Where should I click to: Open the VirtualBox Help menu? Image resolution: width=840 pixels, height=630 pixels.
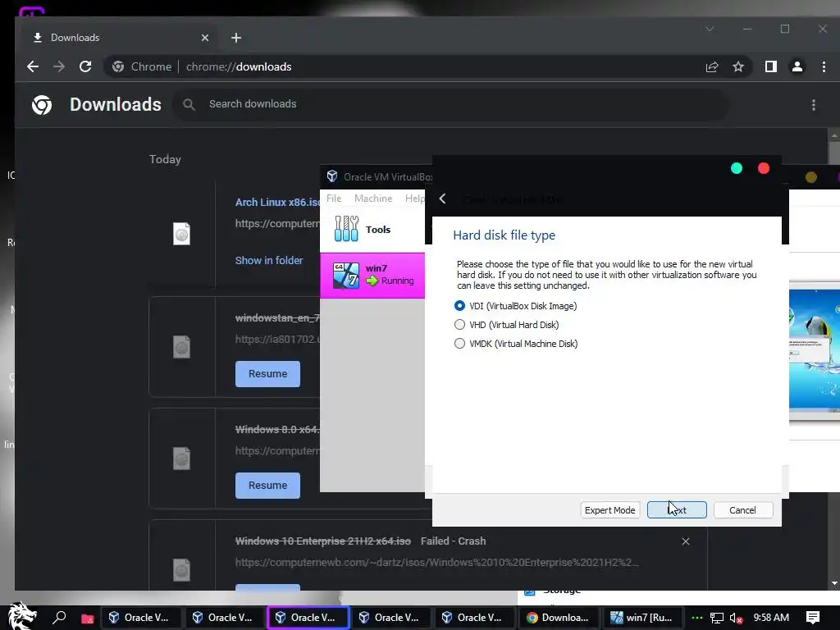(414, 199)
